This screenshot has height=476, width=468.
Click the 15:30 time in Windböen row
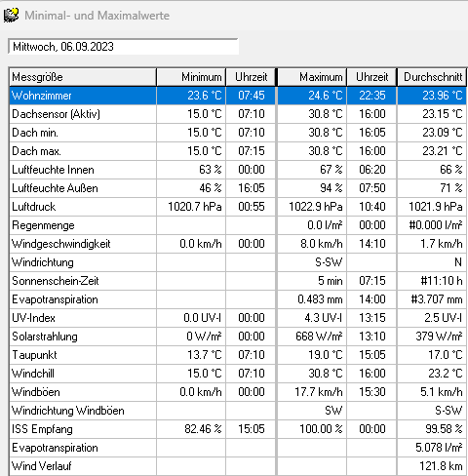pos(371,392)
